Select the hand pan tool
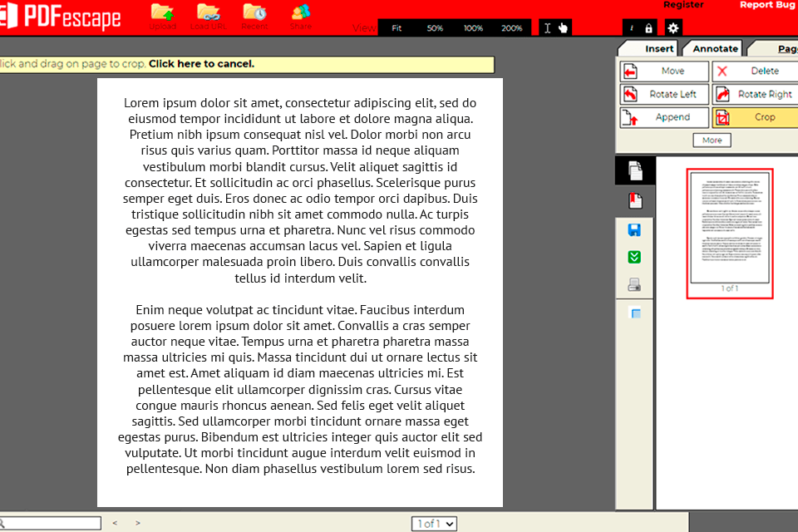 click(563, 27)
